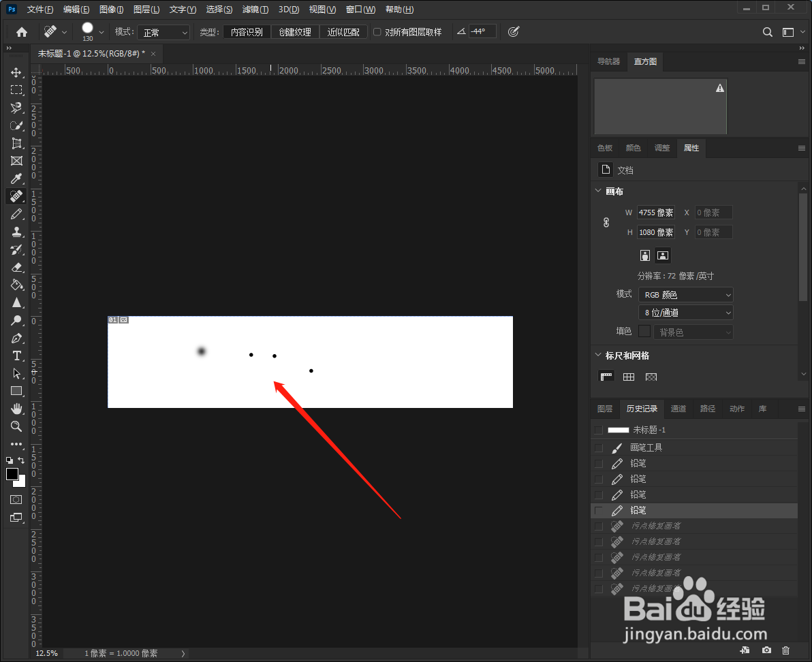This screenshot has width=812, height=662.
Task: Select the Pencil tool in toolbar
Action: (16, 214)
